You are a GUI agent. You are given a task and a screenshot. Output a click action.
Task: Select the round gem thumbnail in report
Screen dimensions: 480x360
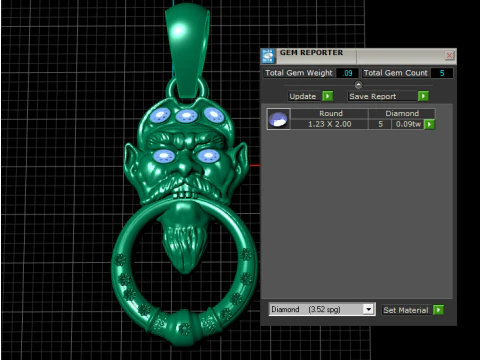(278, 119)
